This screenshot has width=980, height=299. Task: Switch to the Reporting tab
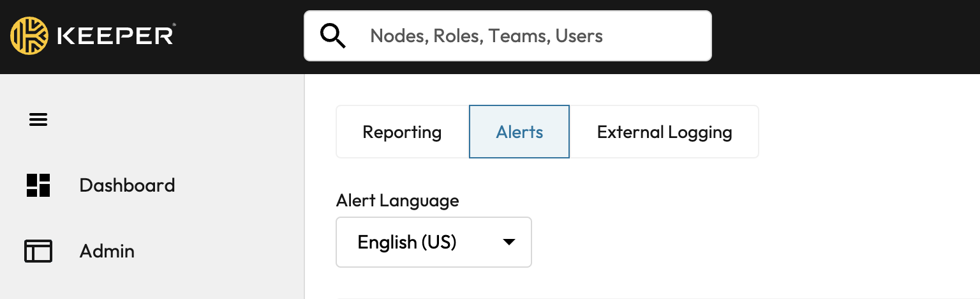(402, 132)
